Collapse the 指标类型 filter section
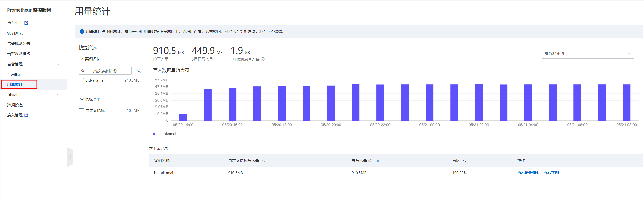 [82, 99]
